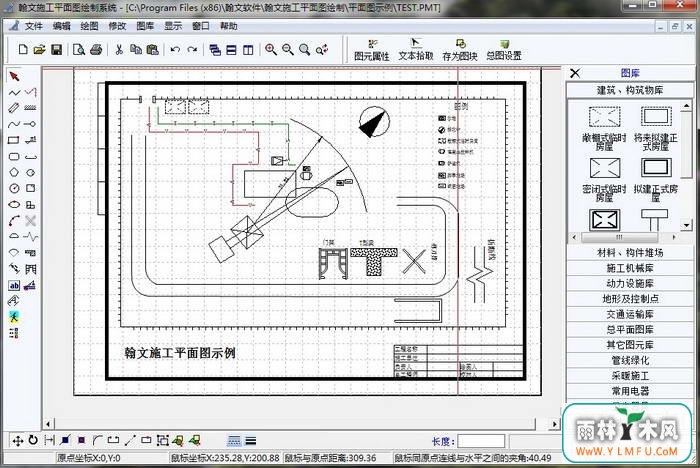Open the 文件 menu
The image size is (700, 468).
pyautogui.click(x=33, y=26)
